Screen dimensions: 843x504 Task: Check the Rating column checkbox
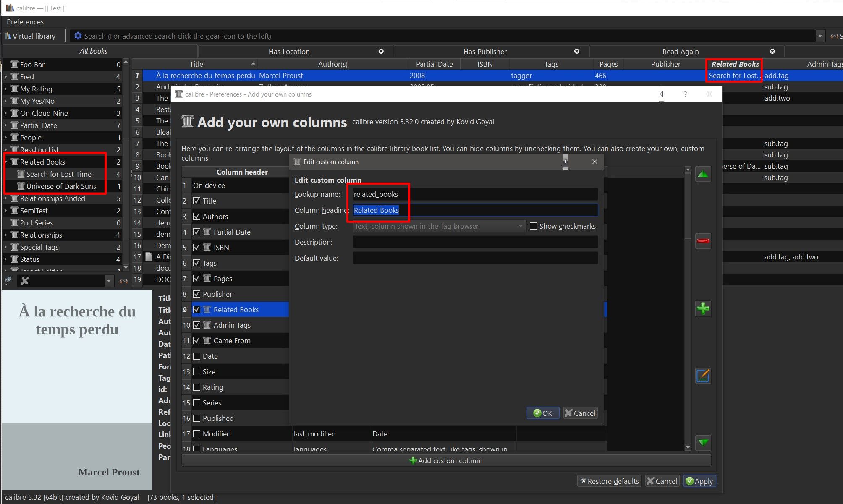coord(196,387)
